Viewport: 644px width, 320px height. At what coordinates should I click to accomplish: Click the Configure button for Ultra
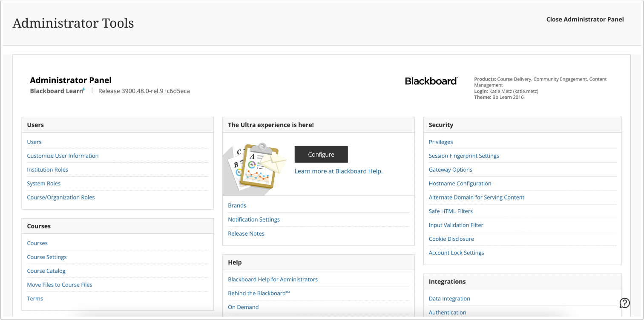pos(321,154)
